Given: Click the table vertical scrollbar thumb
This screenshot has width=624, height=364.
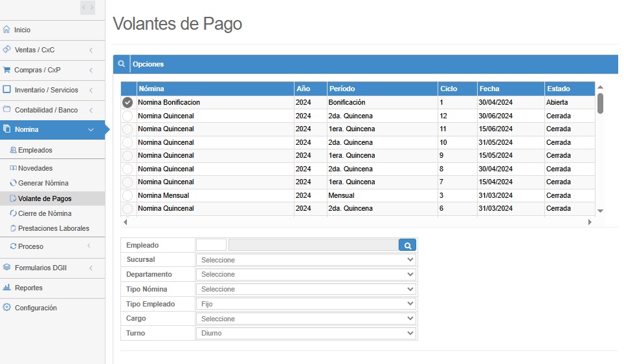Looking at the screenshot, I should [x=600, y=103].
